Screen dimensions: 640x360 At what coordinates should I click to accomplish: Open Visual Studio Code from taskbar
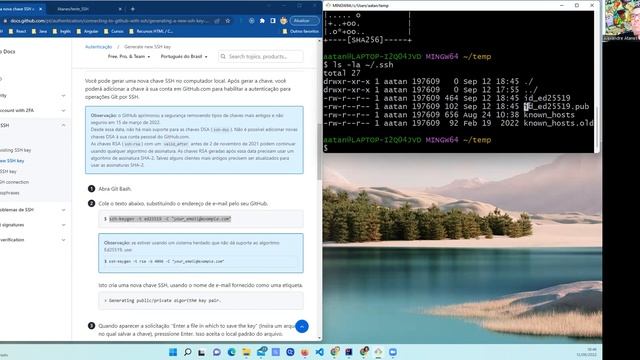[320, 352]
